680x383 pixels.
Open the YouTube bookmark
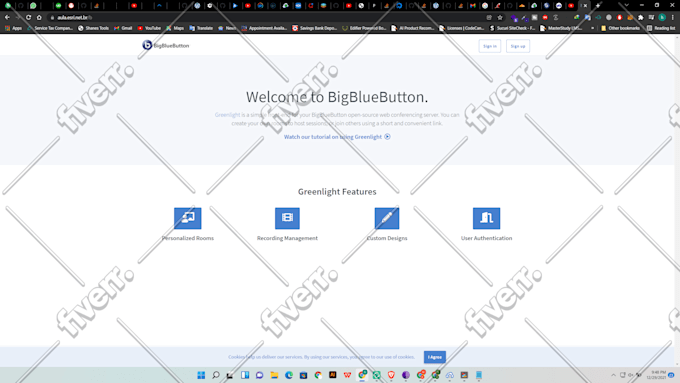pos(149,28)
